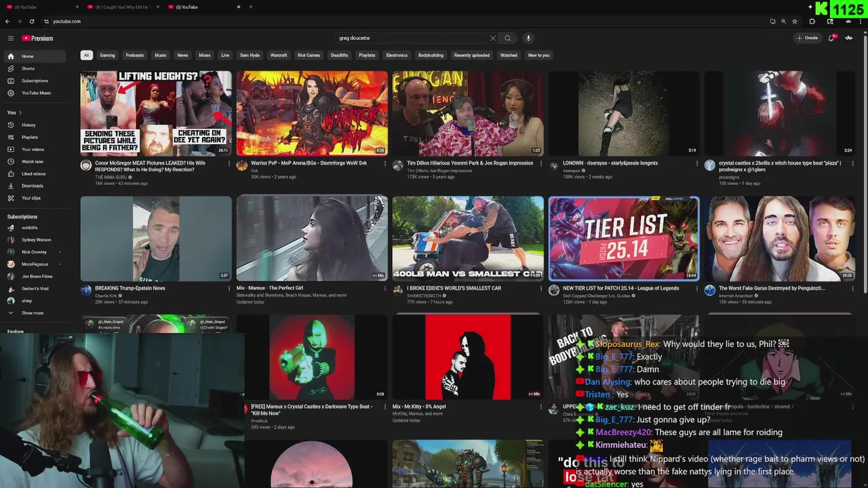Select the All filter chip
Screen dimensions: 868x488
[86, 55]
